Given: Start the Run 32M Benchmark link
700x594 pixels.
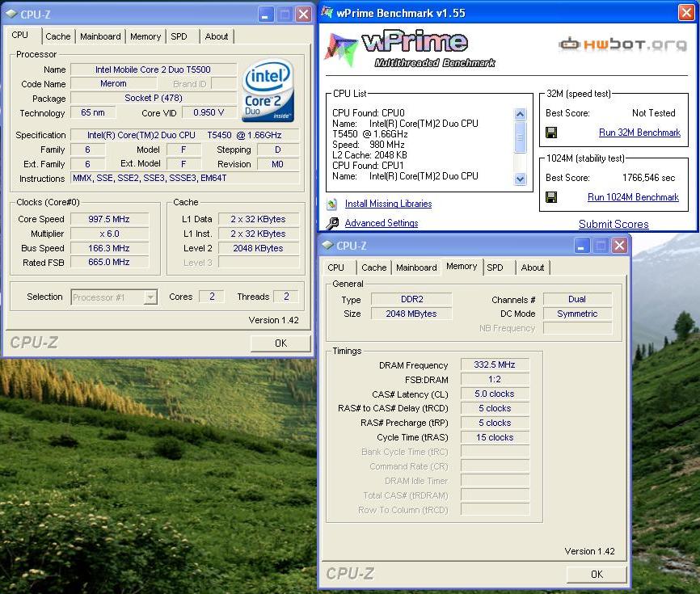Looking at the screenshot, I should click(639, 133).
